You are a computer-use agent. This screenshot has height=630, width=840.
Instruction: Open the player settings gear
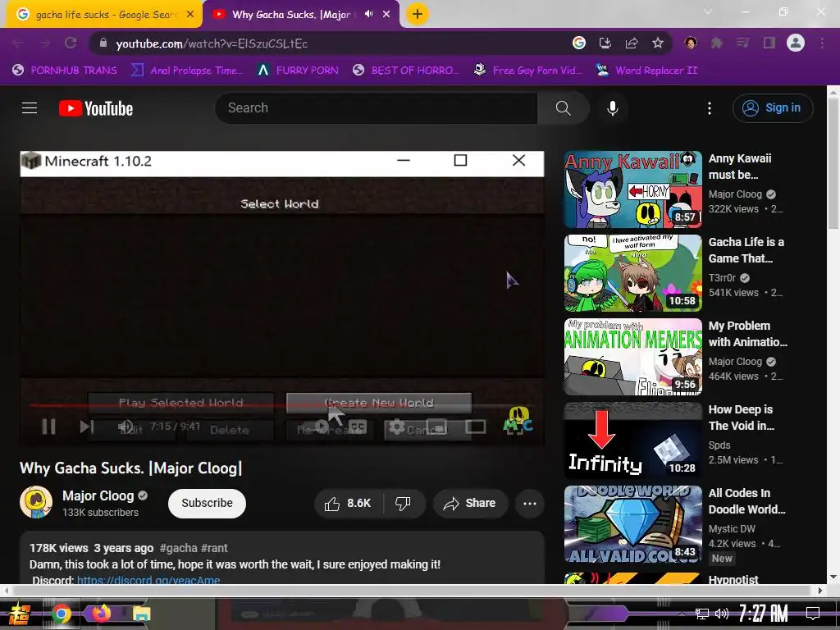click(396, 427)
